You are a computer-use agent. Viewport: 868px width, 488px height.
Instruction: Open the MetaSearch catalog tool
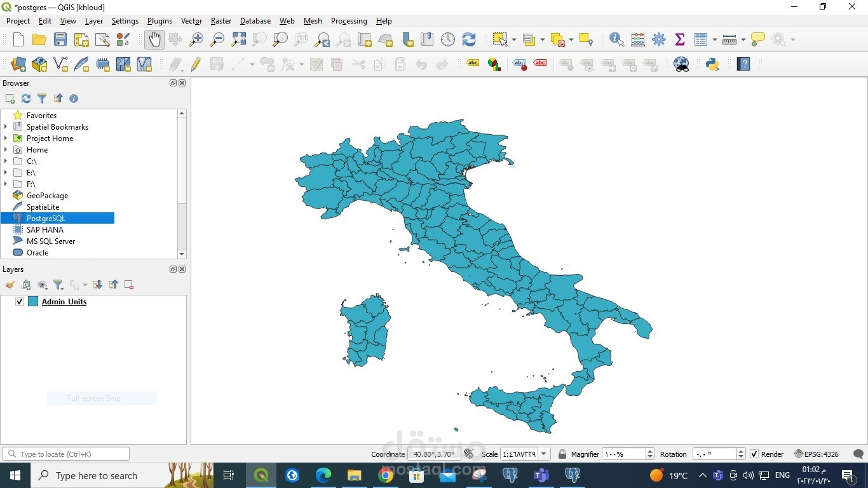(x=681, y=64)
